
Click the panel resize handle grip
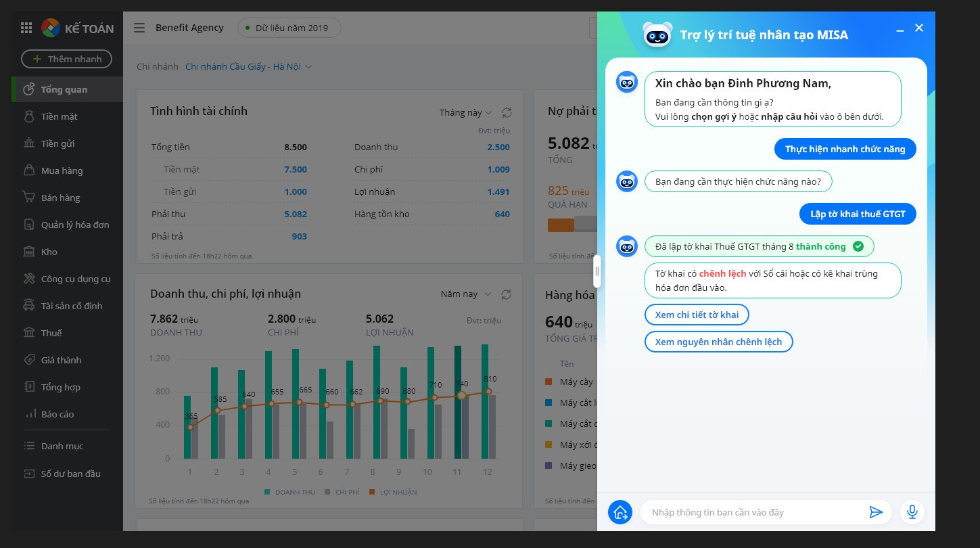click(597, 272)
